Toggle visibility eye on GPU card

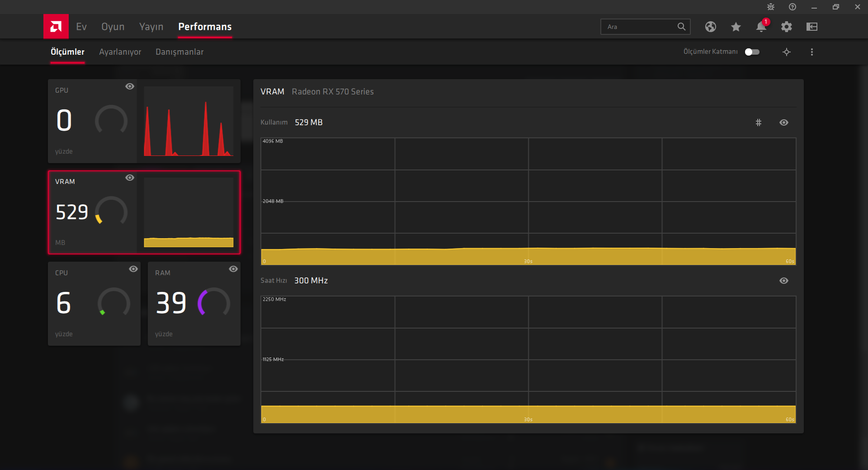pos(130,86)
